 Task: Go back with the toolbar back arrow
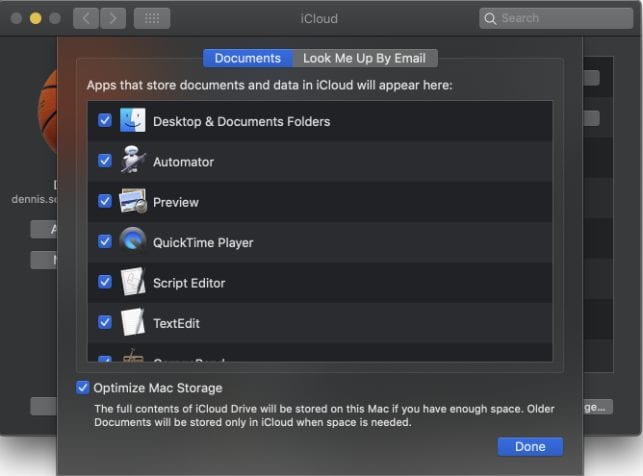click(86, 18)
